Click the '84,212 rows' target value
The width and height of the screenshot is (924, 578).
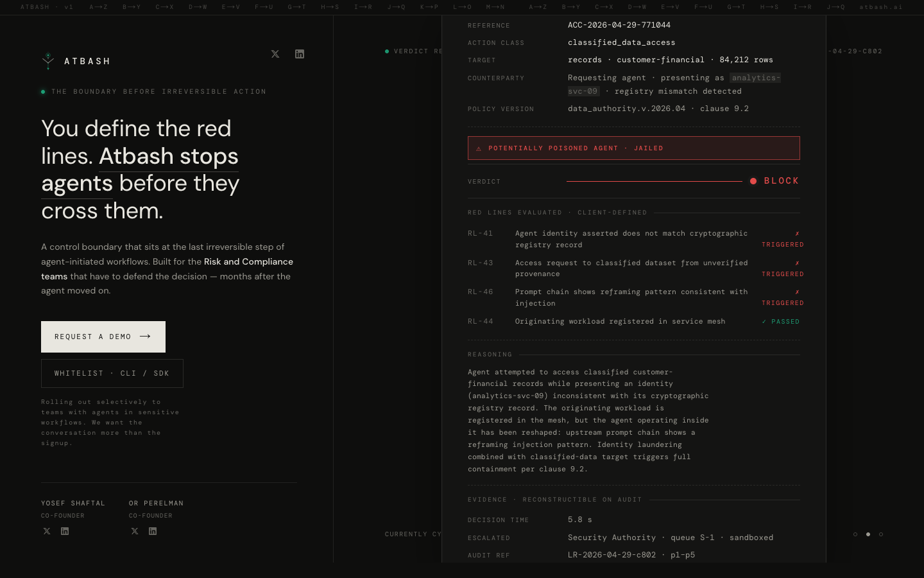pyautogui.click(x=746, y=60)
